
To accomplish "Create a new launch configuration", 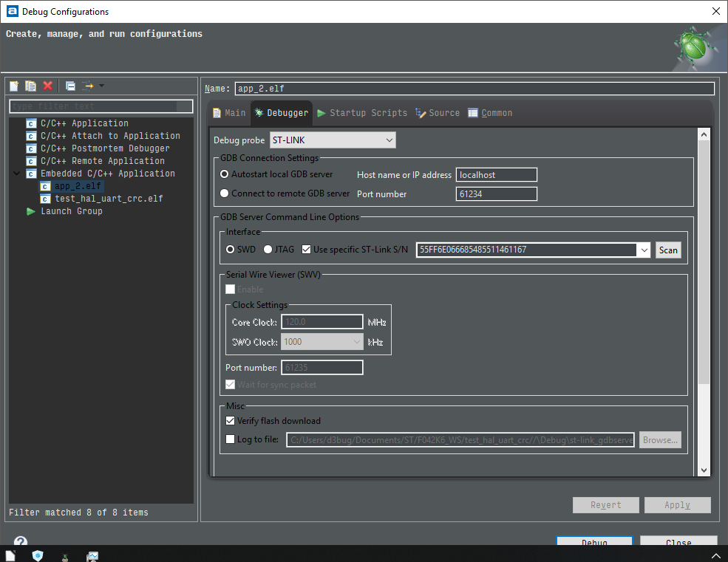I will [14, 86].
